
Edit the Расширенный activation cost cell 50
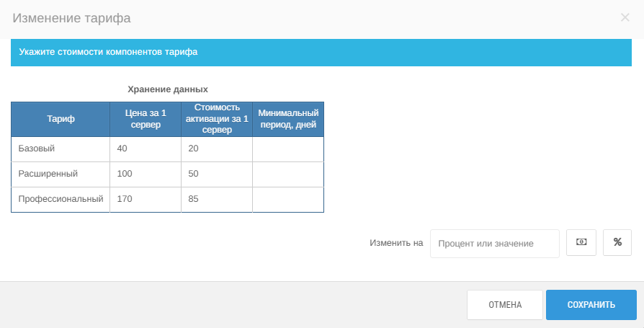point(217,174)
